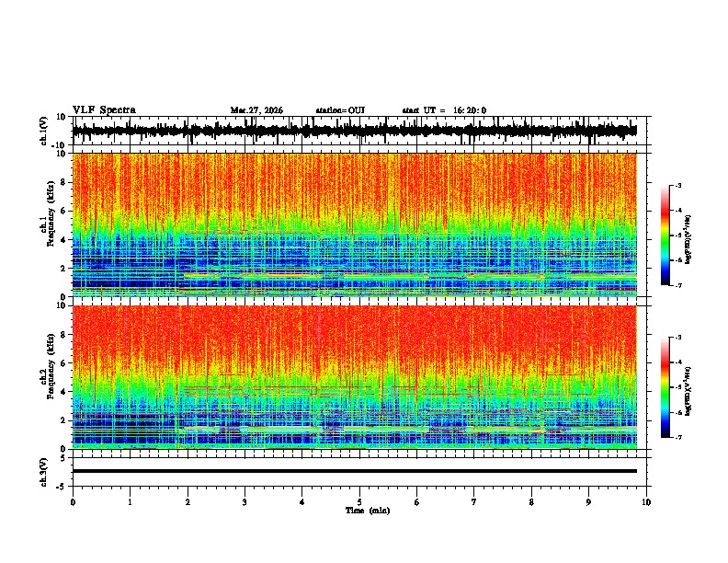This screenshot has width=728, height=563.
Task: Click inside the ch.1 spectrogram panel
Action: coord(354,224)
